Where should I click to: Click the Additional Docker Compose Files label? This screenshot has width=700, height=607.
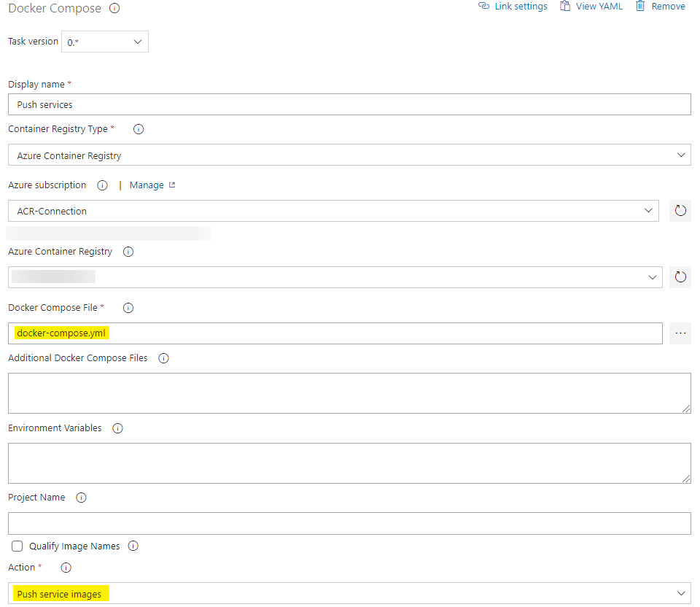coord(78,358)
